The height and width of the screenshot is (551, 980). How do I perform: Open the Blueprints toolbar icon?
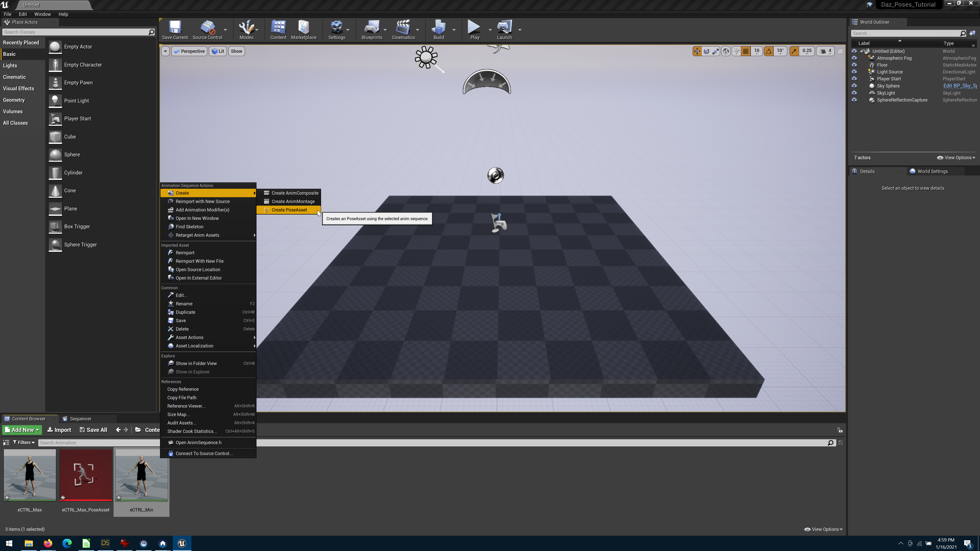pyautogui.click(x=372, y=30)
